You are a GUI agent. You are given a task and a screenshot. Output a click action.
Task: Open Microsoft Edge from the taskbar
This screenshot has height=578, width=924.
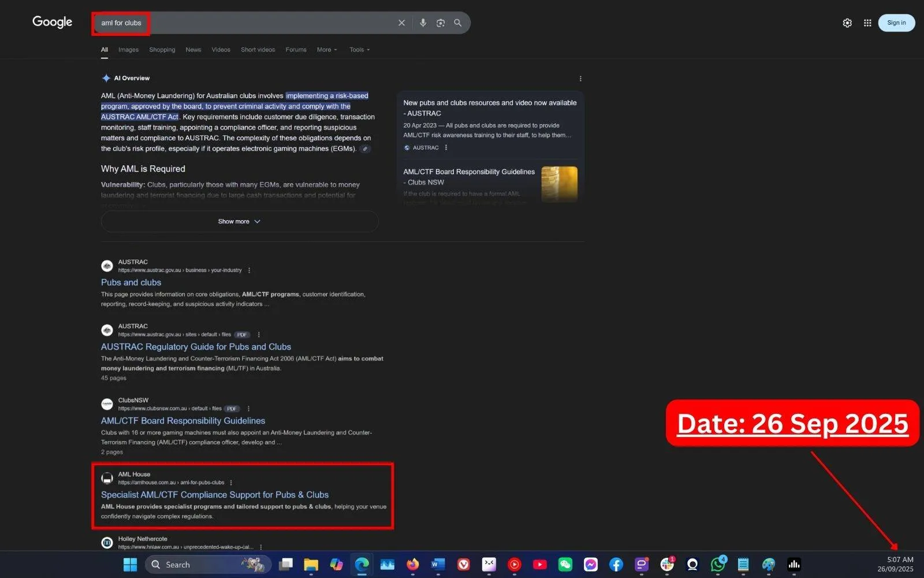[x=362, y=564]
